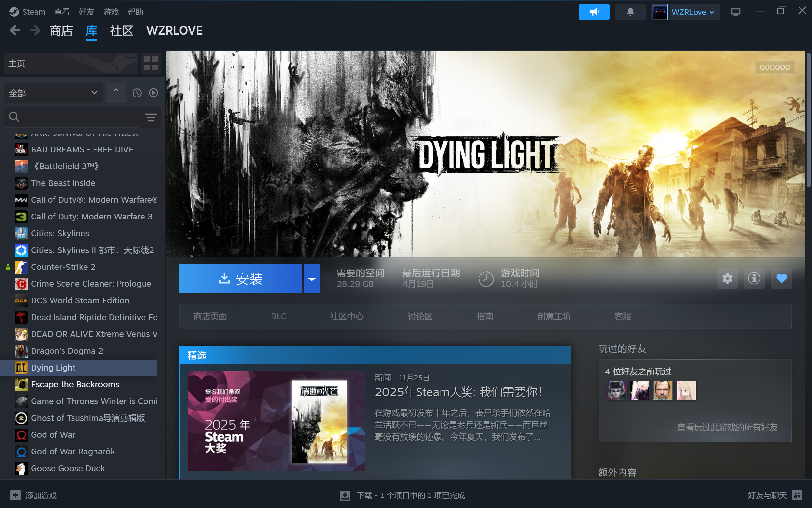Open the notifications bell
812x508 pixels.
click(630, 12)
